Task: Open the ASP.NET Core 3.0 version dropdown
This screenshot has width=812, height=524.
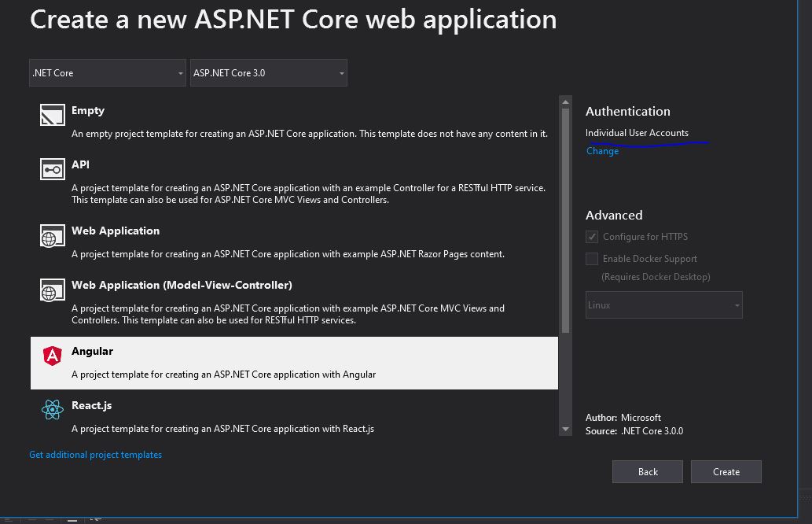Action: point(268,73)
